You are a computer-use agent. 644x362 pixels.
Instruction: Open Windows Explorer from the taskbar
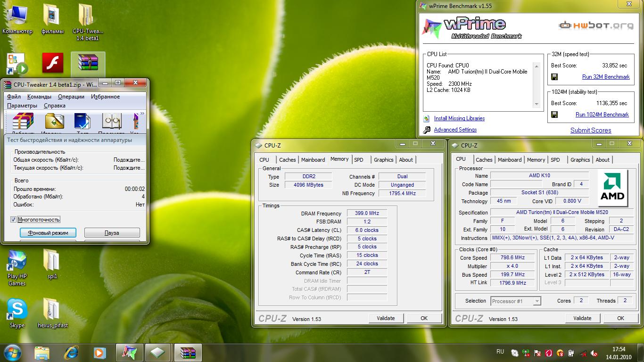[x=42, y=353]
